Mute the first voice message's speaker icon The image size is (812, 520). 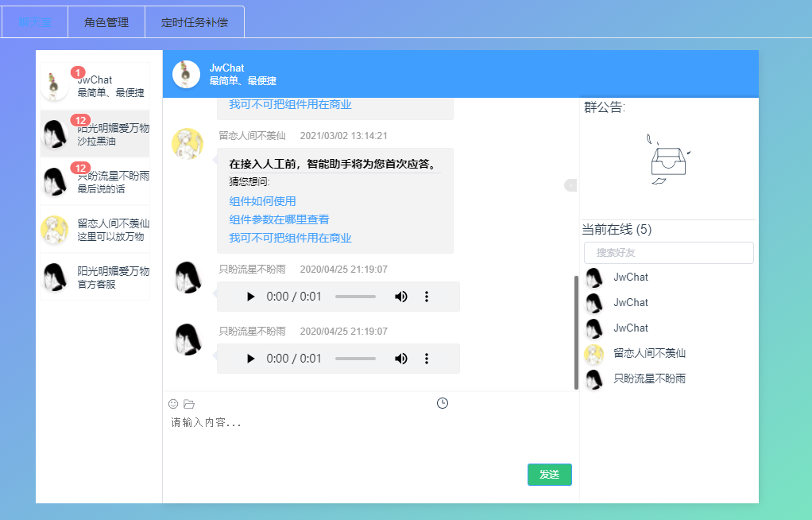coord(400,296)
